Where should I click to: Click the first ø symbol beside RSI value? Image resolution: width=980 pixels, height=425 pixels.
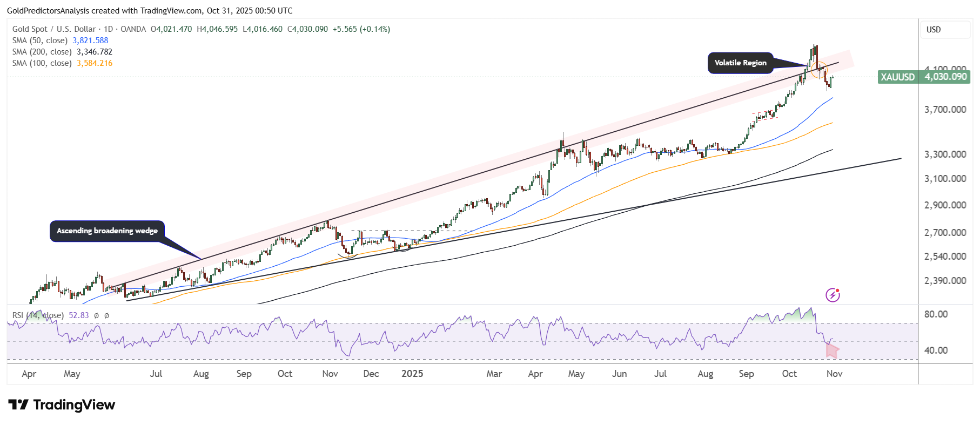[96, 315]
